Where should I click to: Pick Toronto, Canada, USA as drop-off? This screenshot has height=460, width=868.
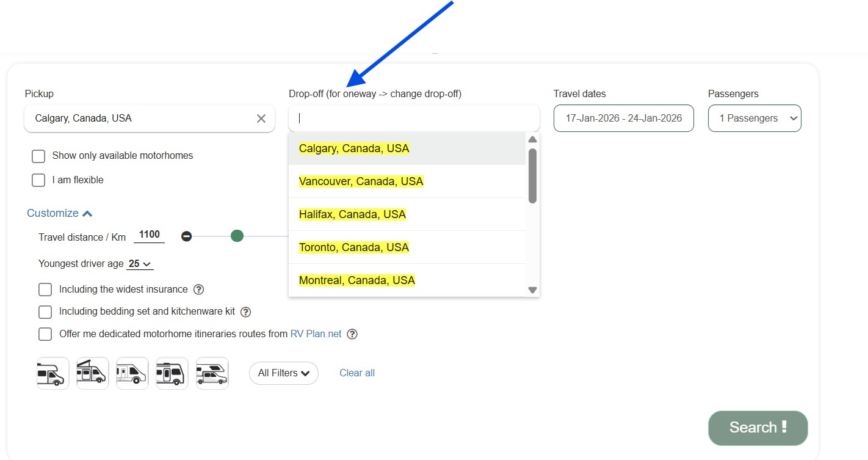(354, 247)
